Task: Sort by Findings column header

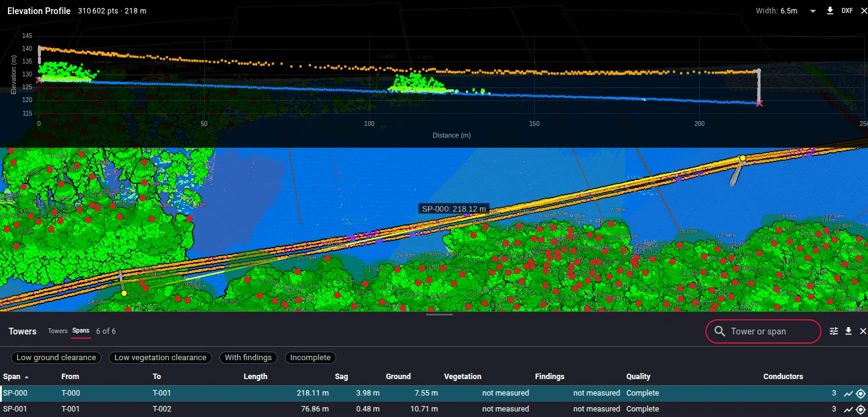Action: (550, 377)
